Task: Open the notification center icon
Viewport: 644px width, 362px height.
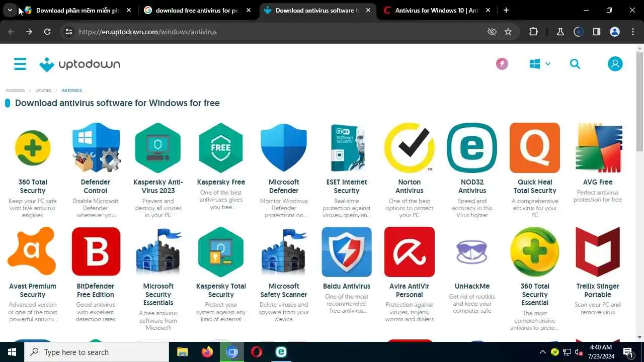Action: pos(628,352)
